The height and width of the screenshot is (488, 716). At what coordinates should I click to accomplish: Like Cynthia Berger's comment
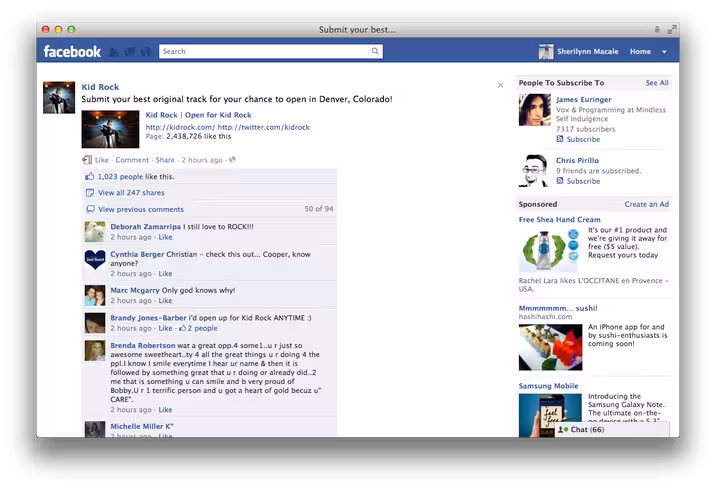pyautogui.click(x=165, y=273)
